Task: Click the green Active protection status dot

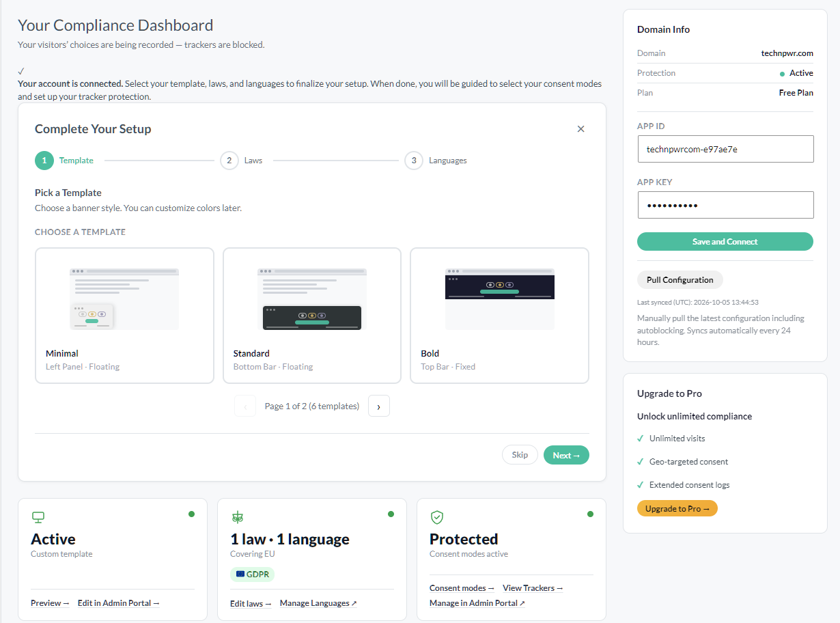Action: pyautogui.click(x=782, y=74)
